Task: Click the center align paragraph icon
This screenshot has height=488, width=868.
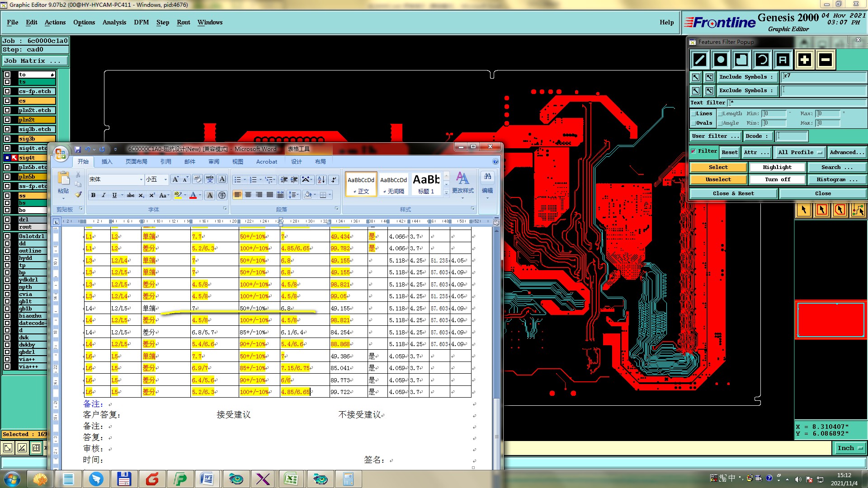Action: pos(248,195)
